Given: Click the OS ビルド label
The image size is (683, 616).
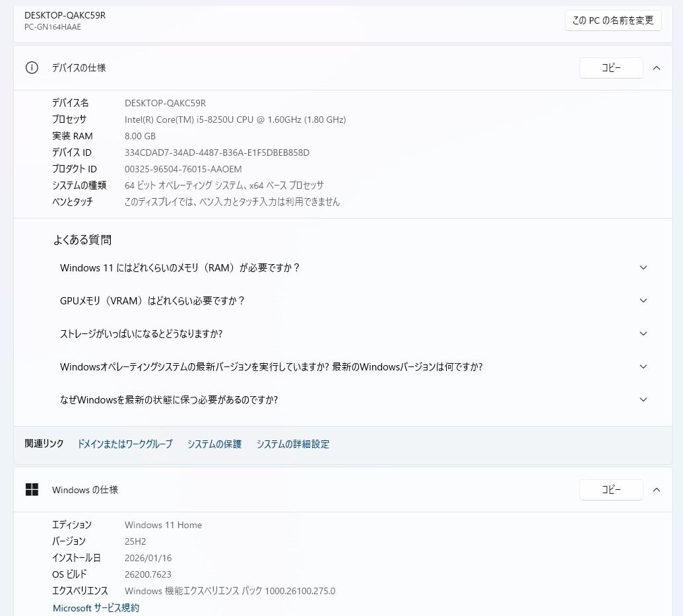Looking at the screenshot, I should pos(69,574).
